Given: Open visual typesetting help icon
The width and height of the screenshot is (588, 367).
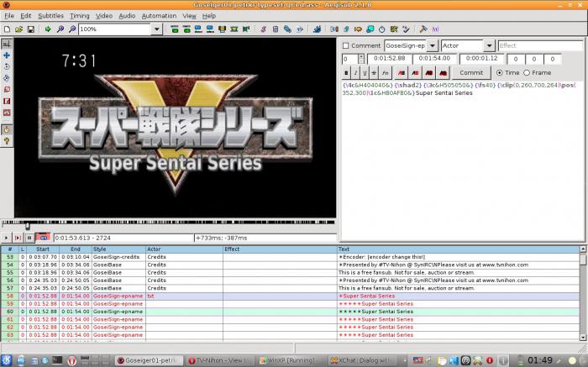Looking at the screenshot, I should [x=7, y=141].
